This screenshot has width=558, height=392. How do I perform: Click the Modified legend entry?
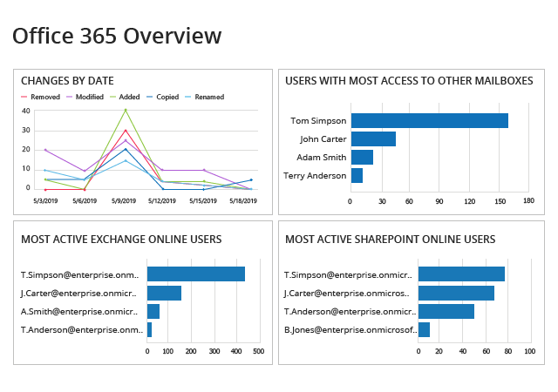[x=85, y=97]
